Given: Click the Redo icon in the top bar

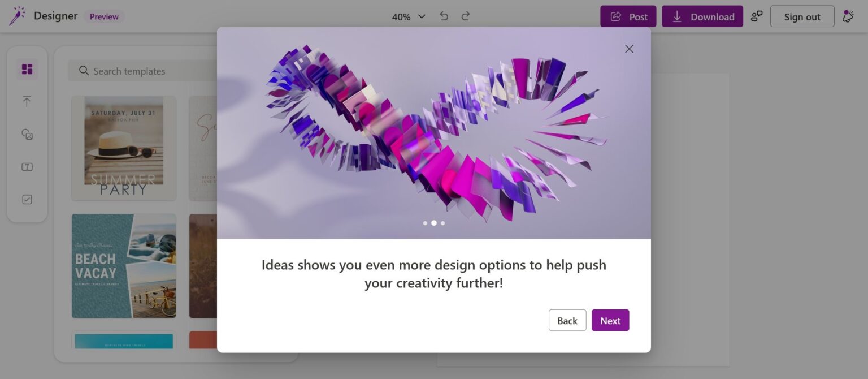Looking at the screenshot, I should [x=465, y=16].
